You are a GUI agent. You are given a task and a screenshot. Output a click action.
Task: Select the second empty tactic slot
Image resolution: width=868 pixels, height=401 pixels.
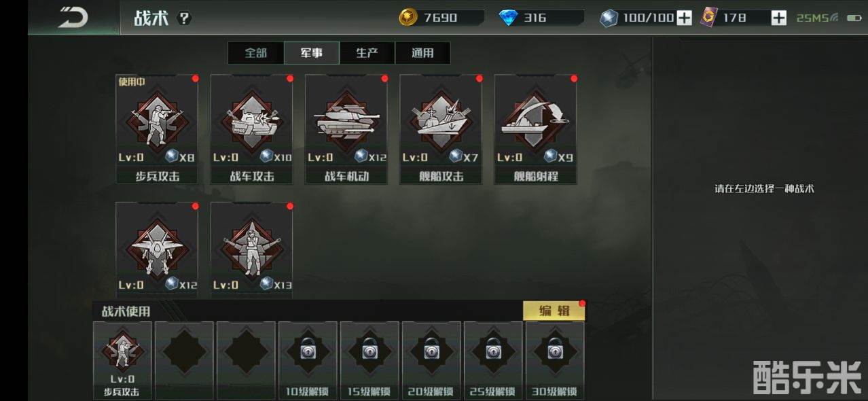(246, 360)
